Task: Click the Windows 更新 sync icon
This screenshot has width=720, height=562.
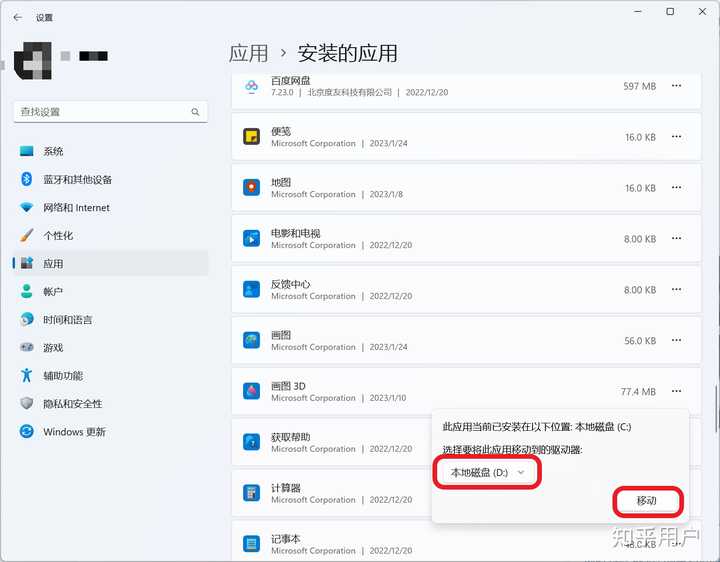Action: coord(27,431)
